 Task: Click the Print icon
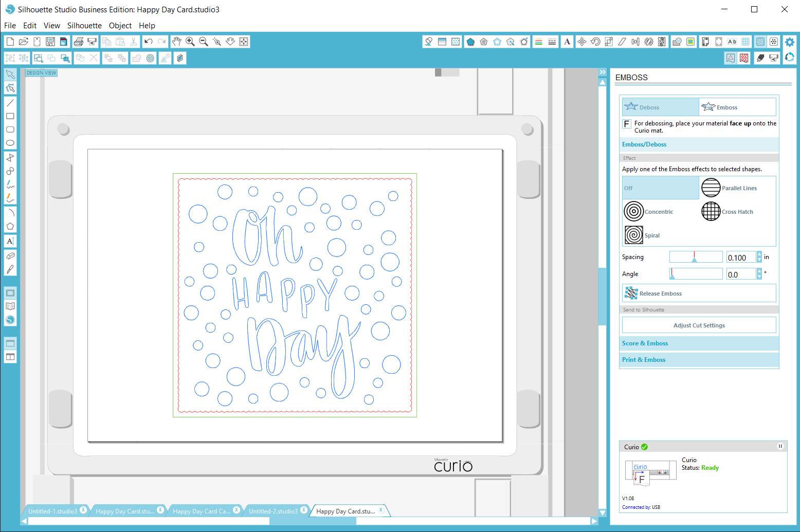[79, 42]
